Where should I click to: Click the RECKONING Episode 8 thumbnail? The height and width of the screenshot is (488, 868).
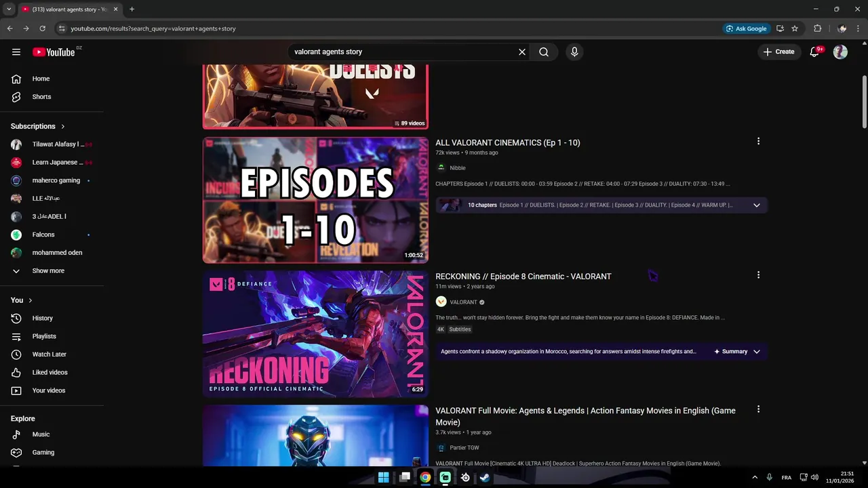coord(315,334)
